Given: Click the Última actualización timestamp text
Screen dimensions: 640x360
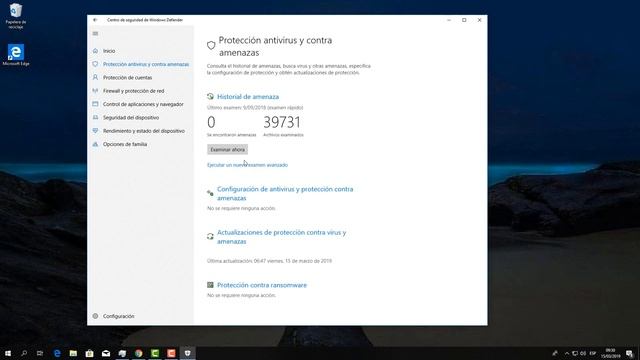Looking at the screenshot, I should point(269,261).
